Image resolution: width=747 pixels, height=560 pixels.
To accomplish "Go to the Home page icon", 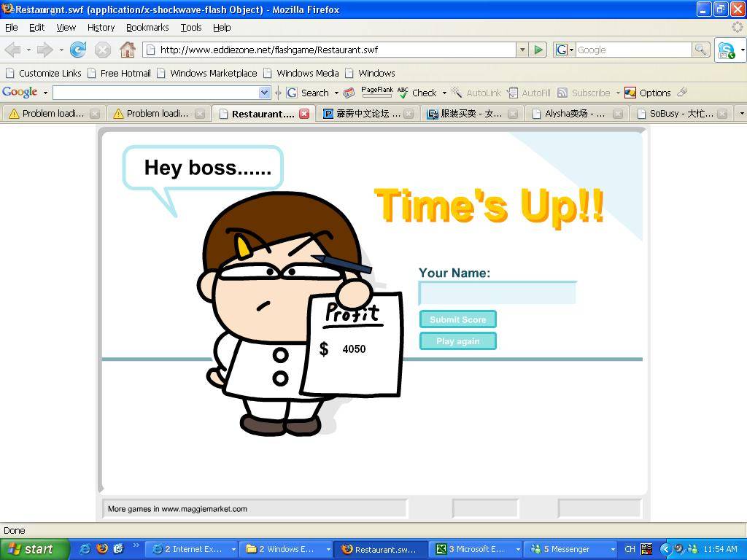I will (127, 50).
